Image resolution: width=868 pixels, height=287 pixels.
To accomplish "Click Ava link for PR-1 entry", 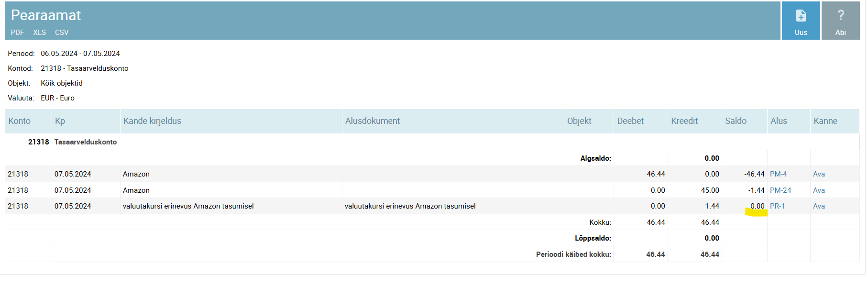I will [819, 206].
